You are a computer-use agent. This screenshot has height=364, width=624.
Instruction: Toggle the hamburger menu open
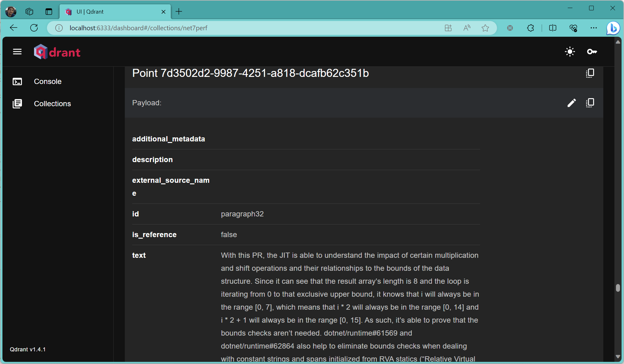(17, 52)
